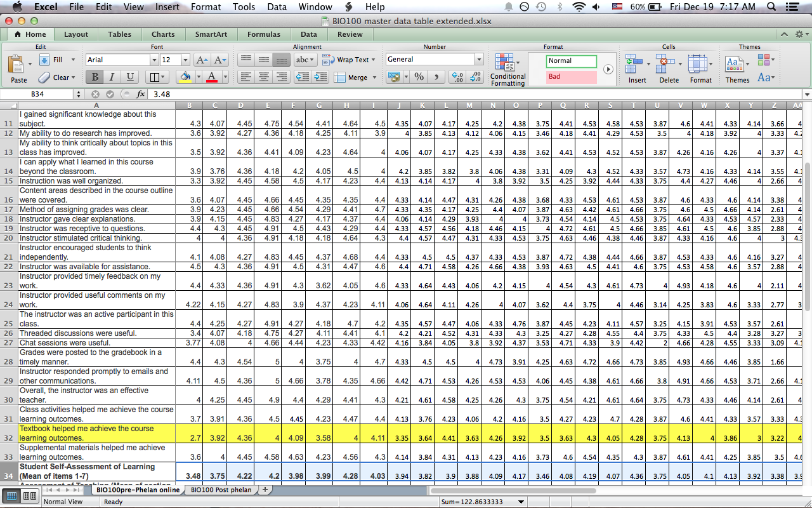This screenshot has height=508, width=812.
Task: Click the formula bar showing 3.48
Action: coord(444,94)
